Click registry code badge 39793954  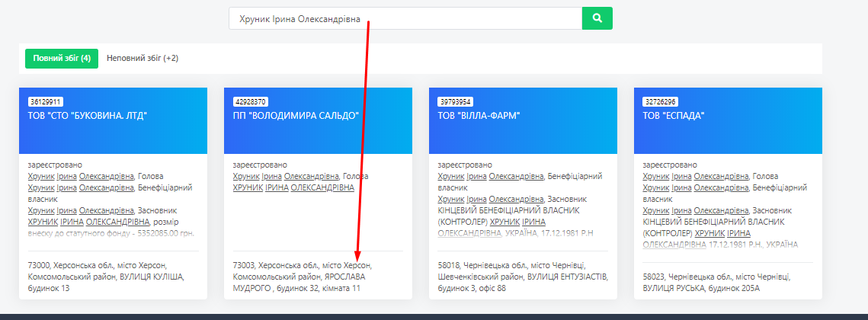456,101
